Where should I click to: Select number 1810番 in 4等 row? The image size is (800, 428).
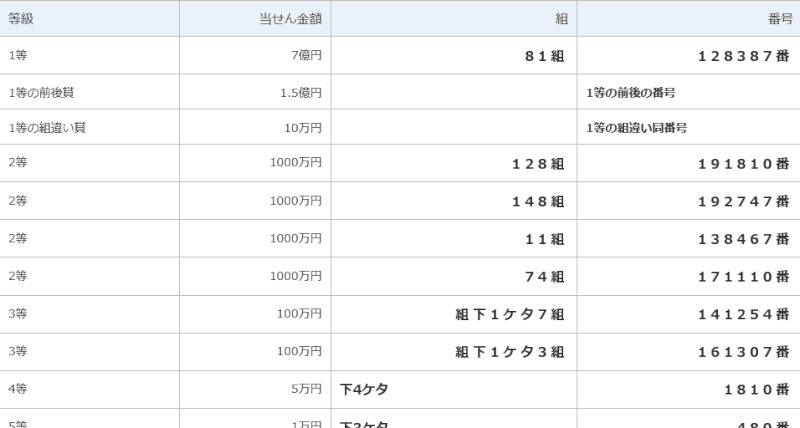(x=757, y=390)
